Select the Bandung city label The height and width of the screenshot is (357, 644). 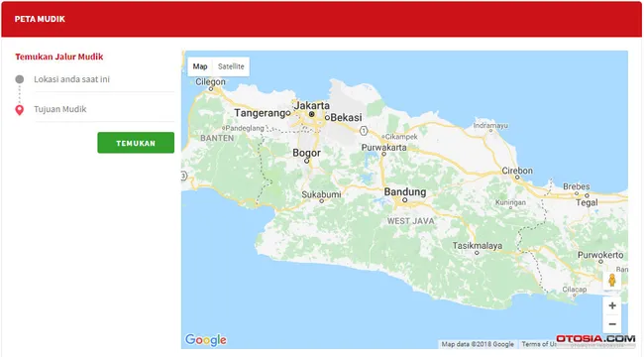pos(405,192)
